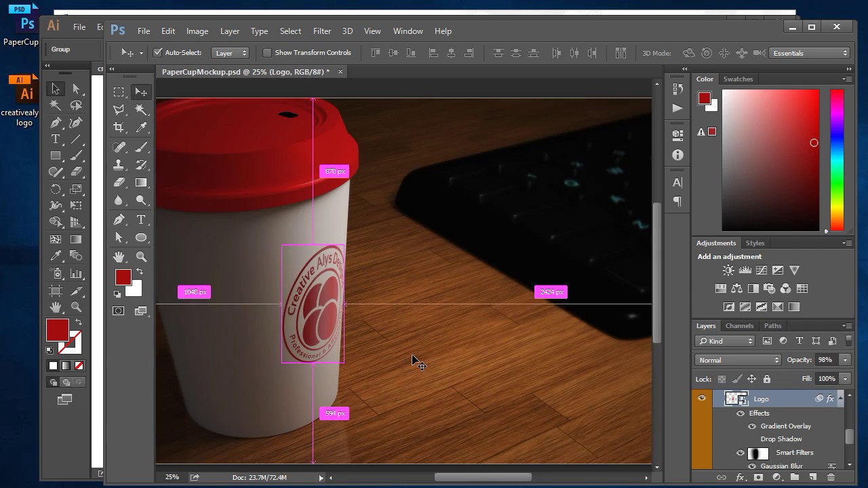Open the Photoshop Filter menu
The image size is (868, 488).
pos(322,31)
